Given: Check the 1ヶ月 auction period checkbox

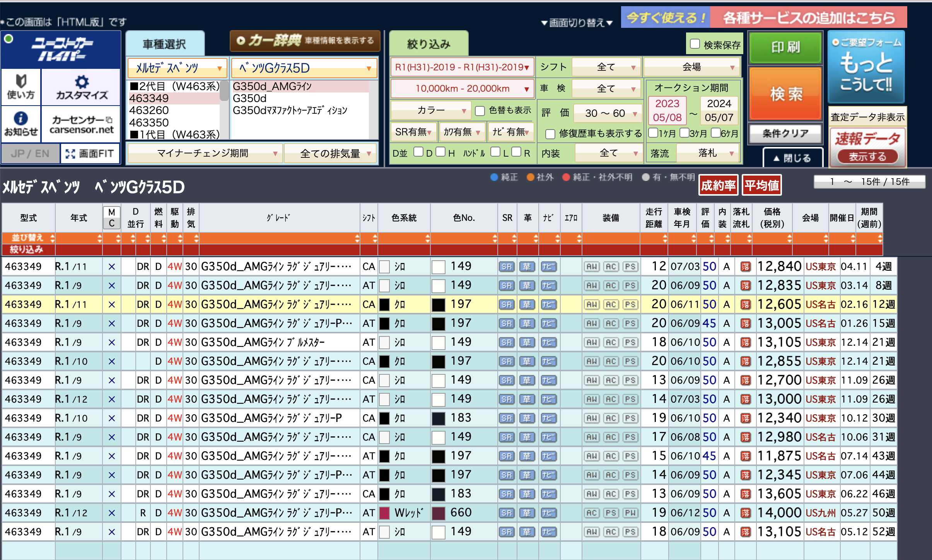Looking at the screenshot, I should [x=653, y=133].
